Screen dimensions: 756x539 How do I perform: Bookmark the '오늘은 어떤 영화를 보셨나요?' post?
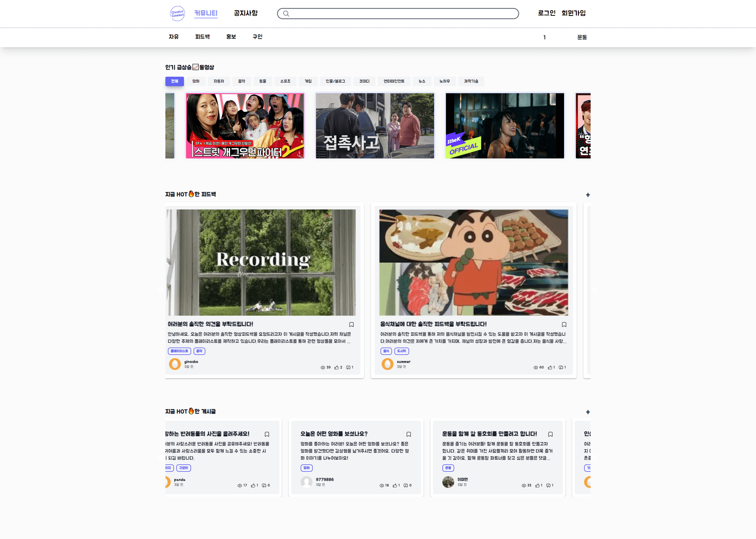pos(408,434)
